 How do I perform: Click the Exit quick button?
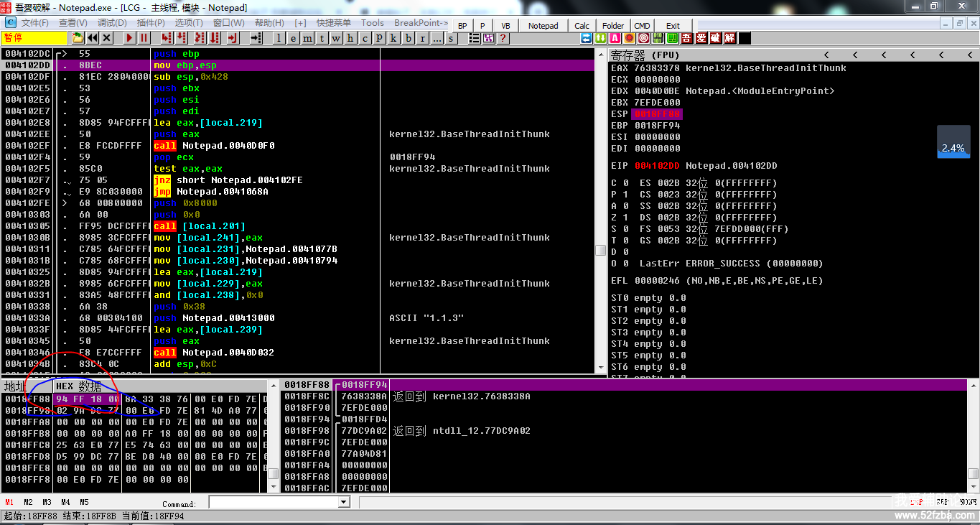click(x=673, y=26)
